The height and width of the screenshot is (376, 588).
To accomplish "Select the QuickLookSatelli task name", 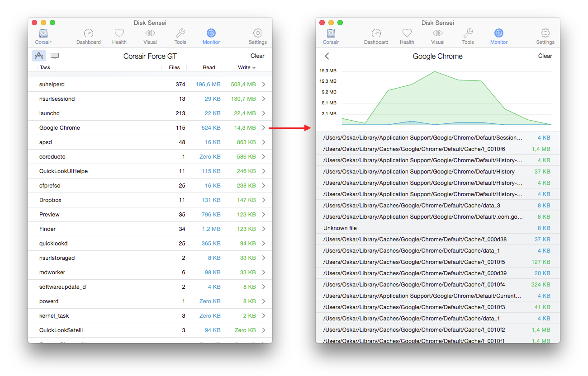I will (61, 330).
